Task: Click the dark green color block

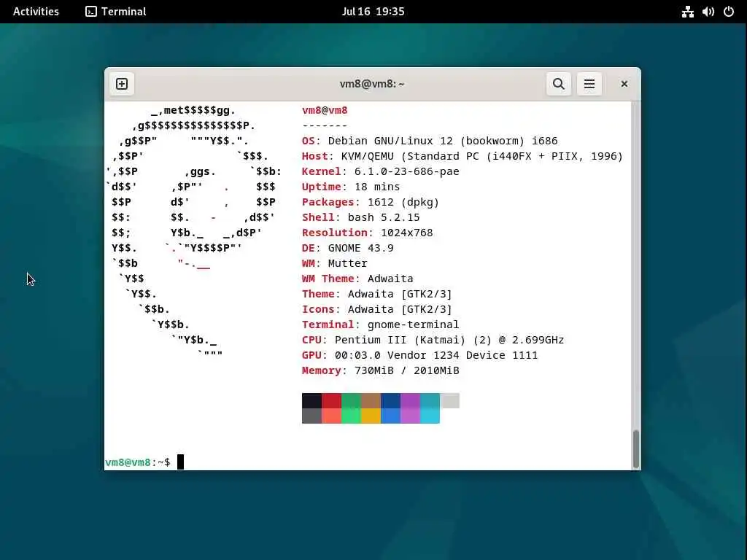Action: click(351, 400)
